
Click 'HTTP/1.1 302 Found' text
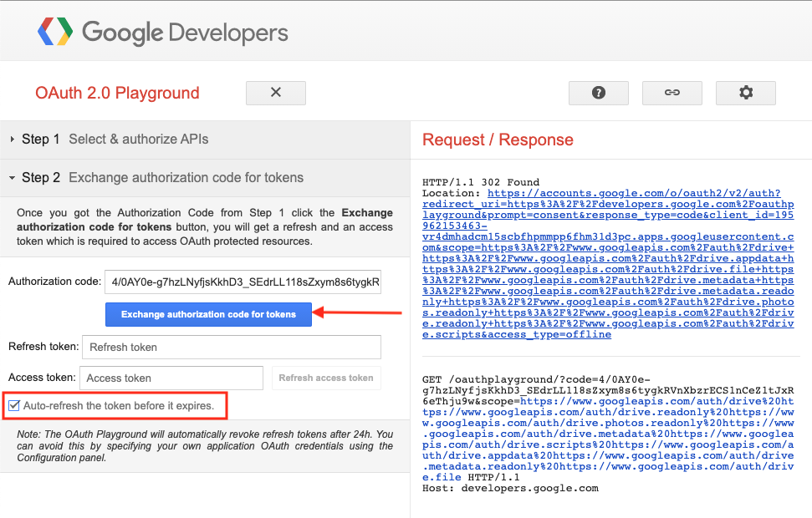coord(481,182)
